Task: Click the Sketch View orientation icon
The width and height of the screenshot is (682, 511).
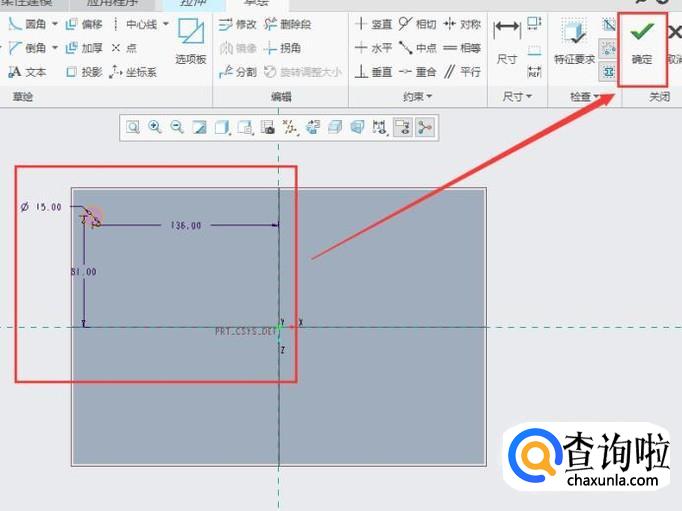Action: pyautogui.click(x=312, y=127)
